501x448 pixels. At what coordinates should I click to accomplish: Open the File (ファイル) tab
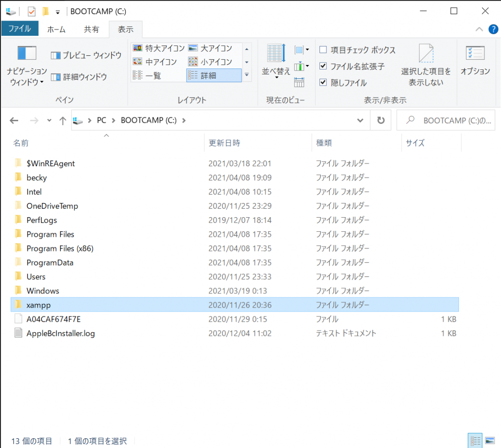[x=20, y=29]
